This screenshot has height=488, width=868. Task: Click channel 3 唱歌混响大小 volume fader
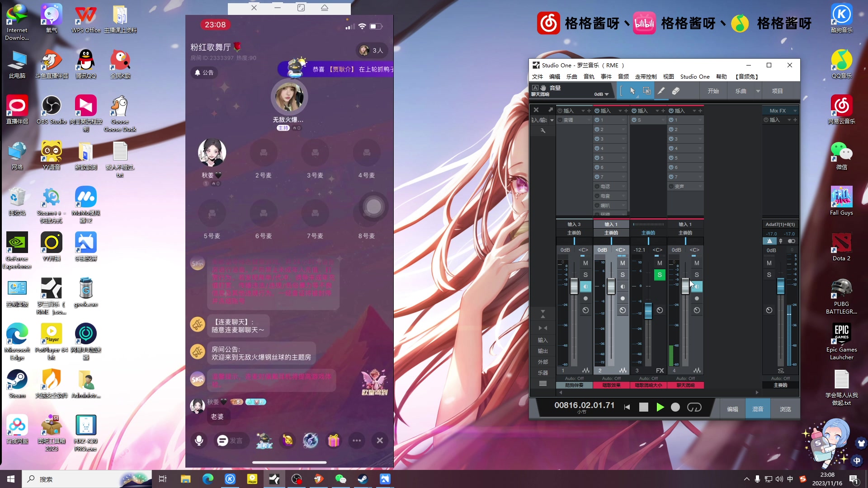point(648,311)
